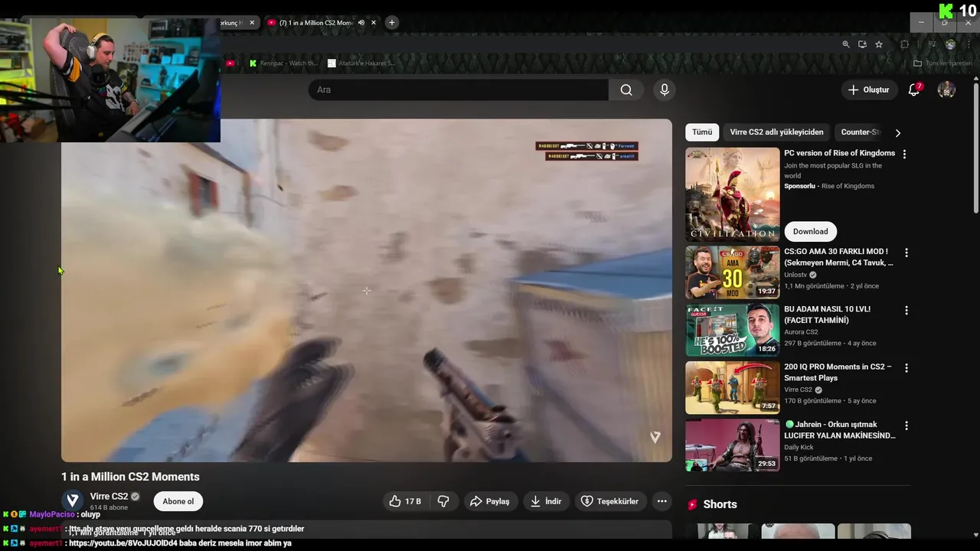Dislike the video with thumbs down

pyautogui.click(x=443, y=501)
